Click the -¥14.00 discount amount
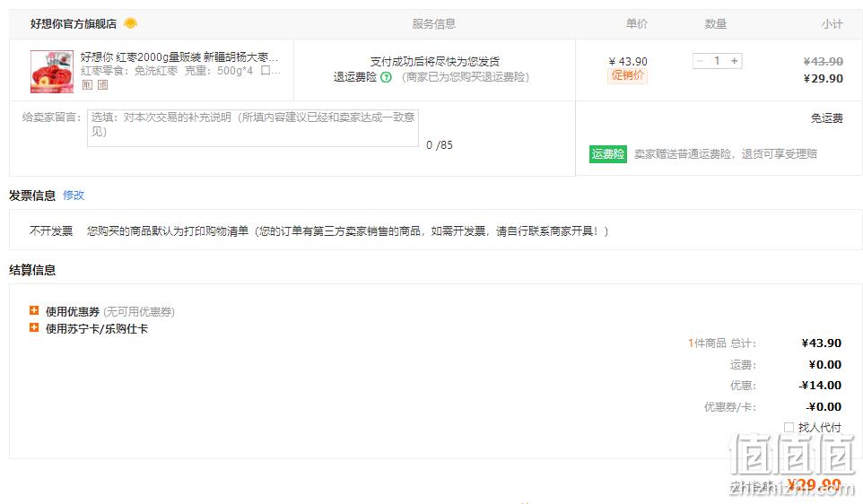 click(820, 386)
